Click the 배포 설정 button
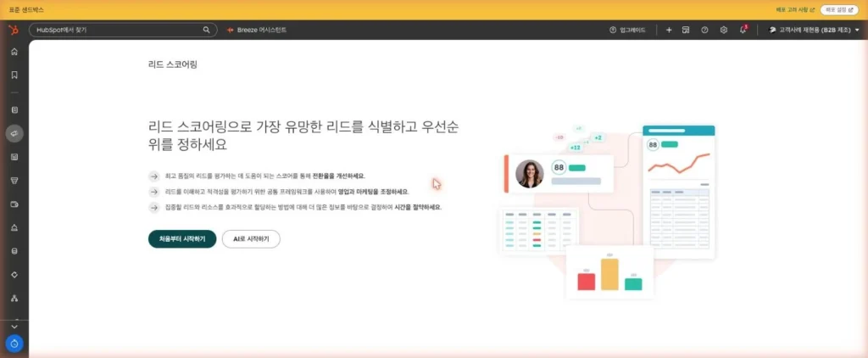This screenshot has height=358, width=868. click(x=839, y=10)
